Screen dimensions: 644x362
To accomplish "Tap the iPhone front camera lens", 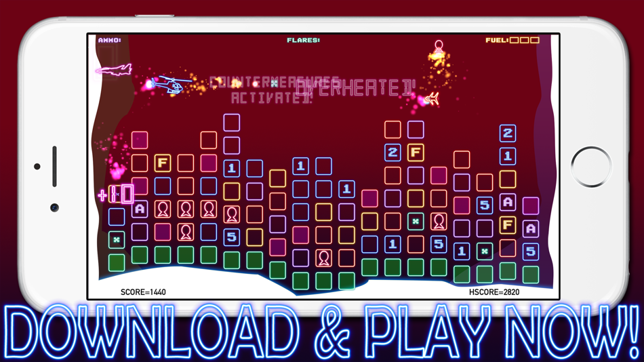I will [54, 207].
